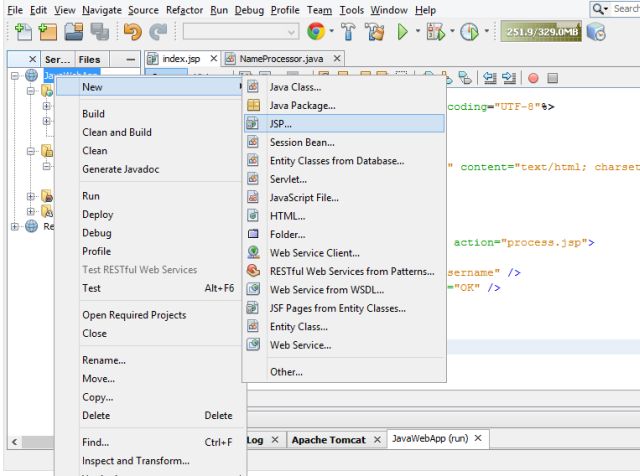
Task: Open the Navigate menu
Action: pos(102,10)
